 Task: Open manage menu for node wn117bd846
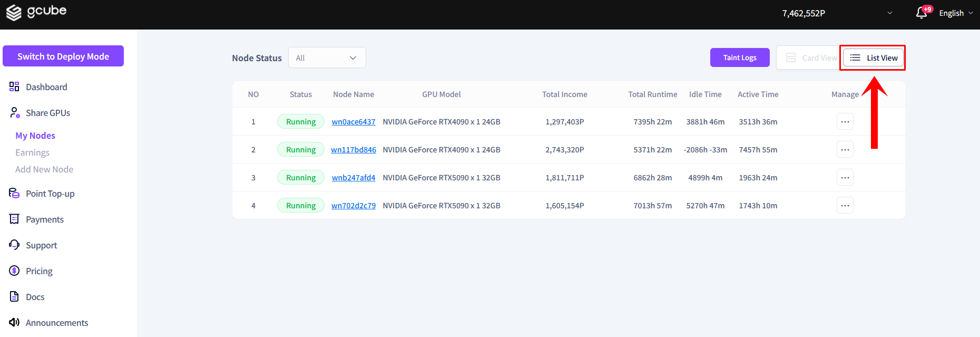(x=845, y=150)
